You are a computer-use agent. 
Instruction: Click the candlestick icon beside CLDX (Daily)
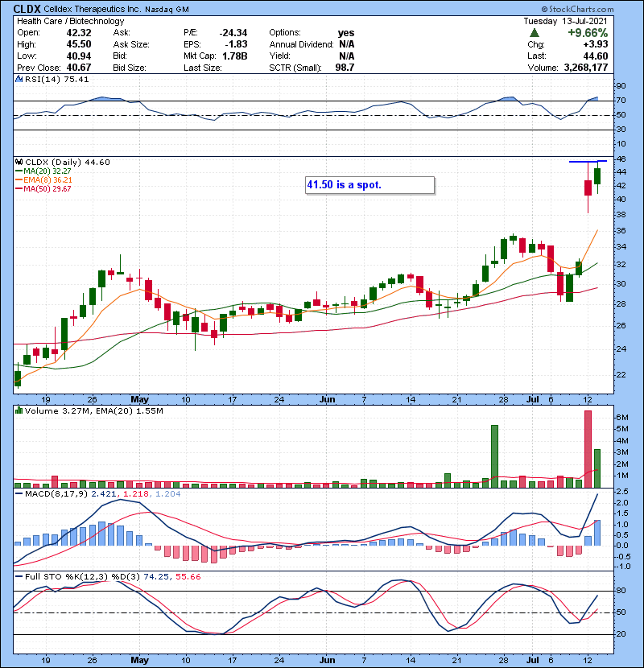click(x=19, y=162)
